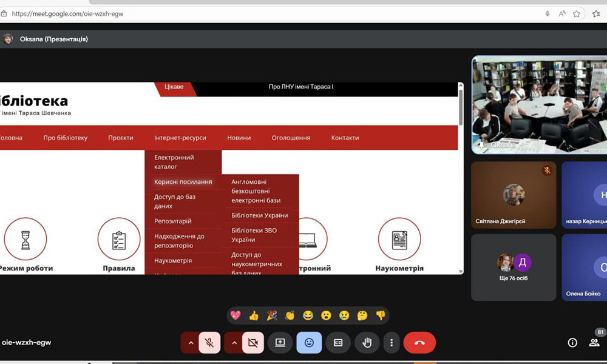Open Контакти menu item
The width and height of the screenshot is (607, 364).
click(x=345, y=138)
